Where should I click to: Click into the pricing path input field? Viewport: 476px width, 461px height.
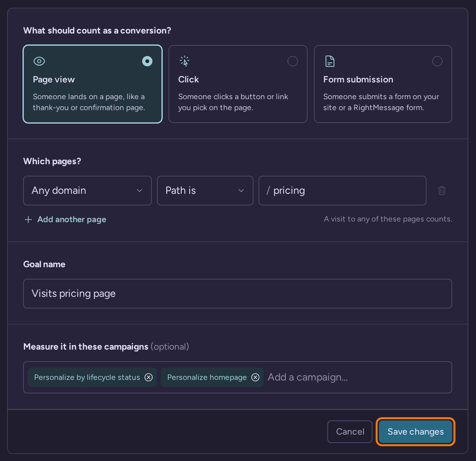(343, 191)
